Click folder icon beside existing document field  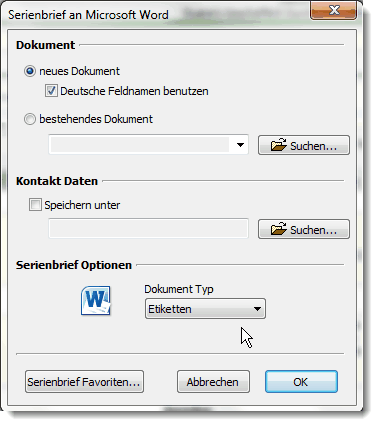[278, 145]
